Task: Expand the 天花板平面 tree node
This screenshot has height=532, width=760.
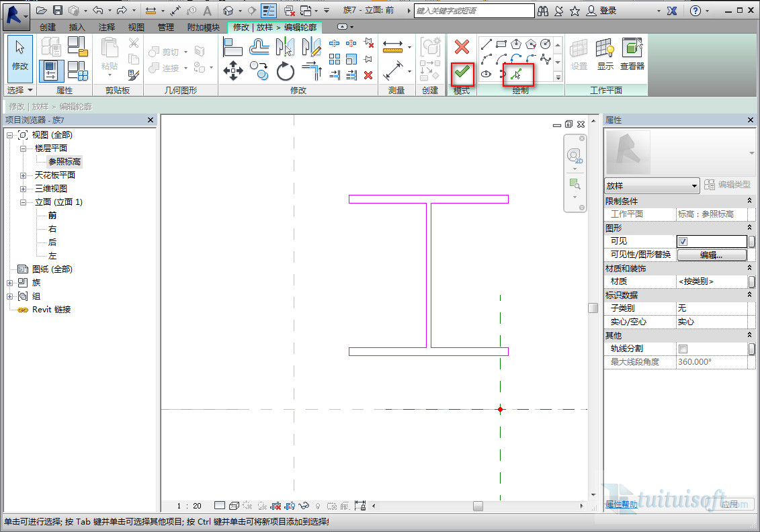Action: pyautogui.click(x=23, y=175)
